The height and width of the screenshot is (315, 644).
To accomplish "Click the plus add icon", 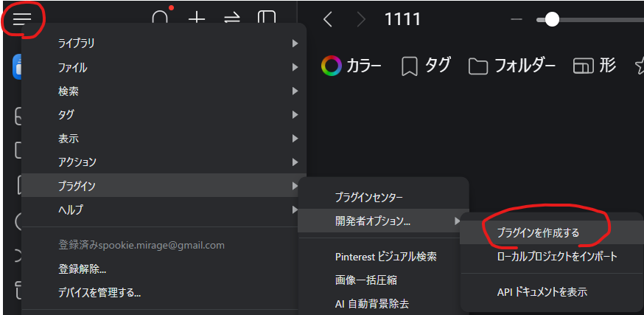I will pos(197,19).
